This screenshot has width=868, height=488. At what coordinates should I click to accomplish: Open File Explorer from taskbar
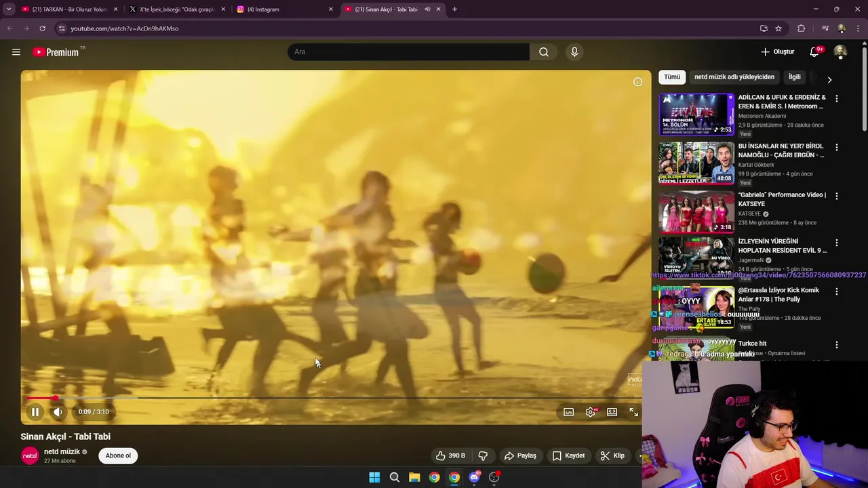pyautogui.click(x=414, y=477)
